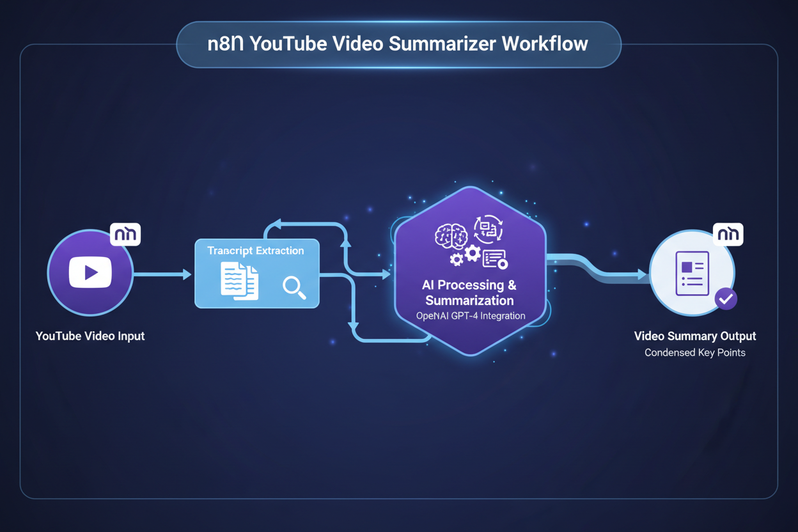Click 'Video Summary Output' label
Viewport: 798px width, 532px height.
coord(695,336)
